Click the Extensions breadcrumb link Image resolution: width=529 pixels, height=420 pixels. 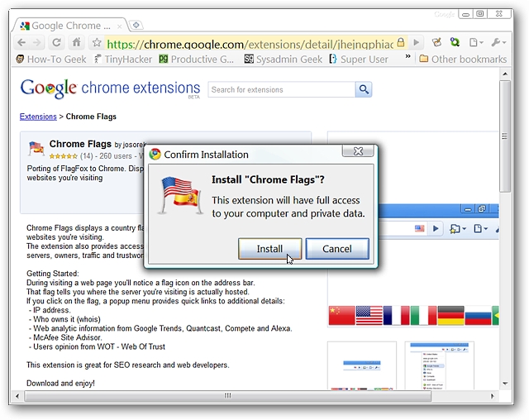coord(38,117)
